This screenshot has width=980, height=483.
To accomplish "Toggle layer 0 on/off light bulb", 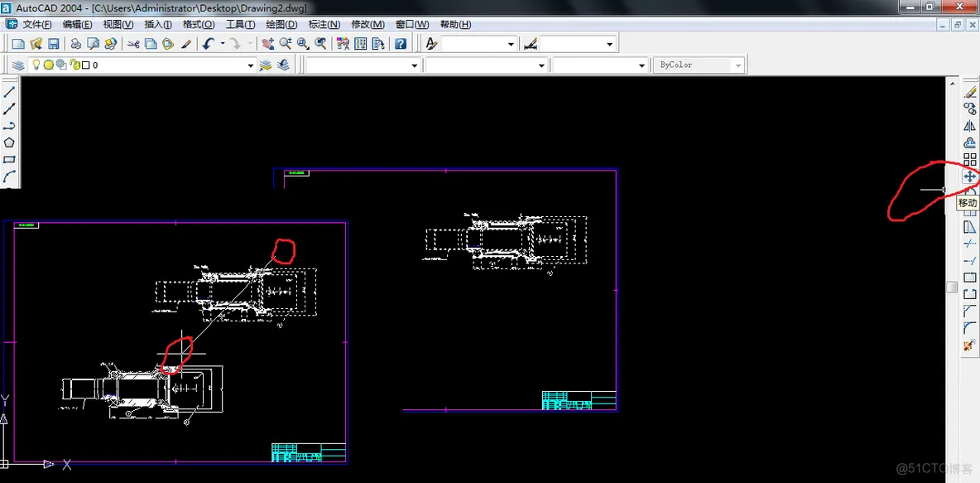I will pos(36,65).
